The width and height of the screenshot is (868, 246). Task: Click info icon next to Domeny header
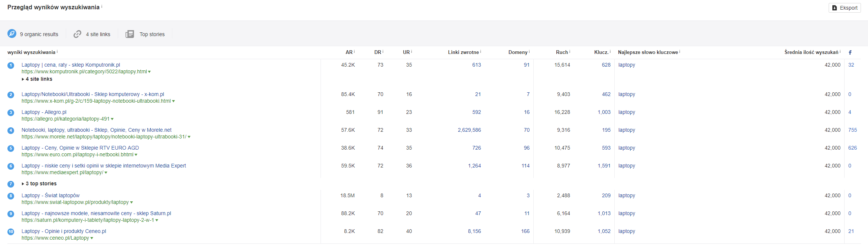coord(529,52)
